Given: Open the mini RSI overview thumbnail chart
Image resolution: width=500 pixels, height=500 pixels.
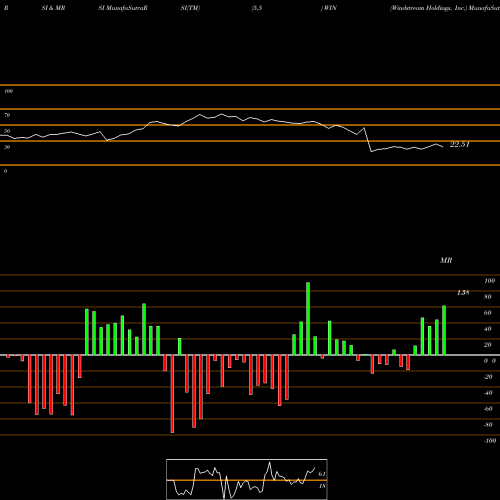Looking at the screenshot, I should click(x=247, y=479).
